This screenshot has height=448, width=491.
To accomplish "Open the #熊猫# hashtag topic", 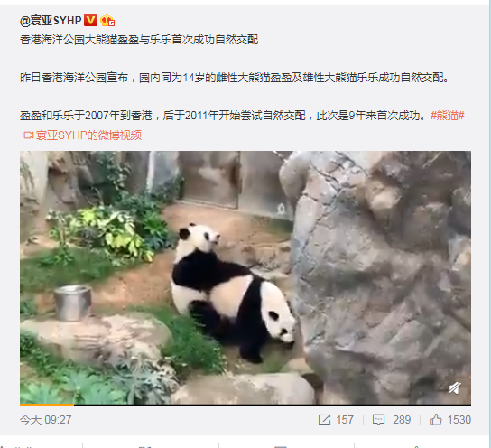I will (447, 116).
